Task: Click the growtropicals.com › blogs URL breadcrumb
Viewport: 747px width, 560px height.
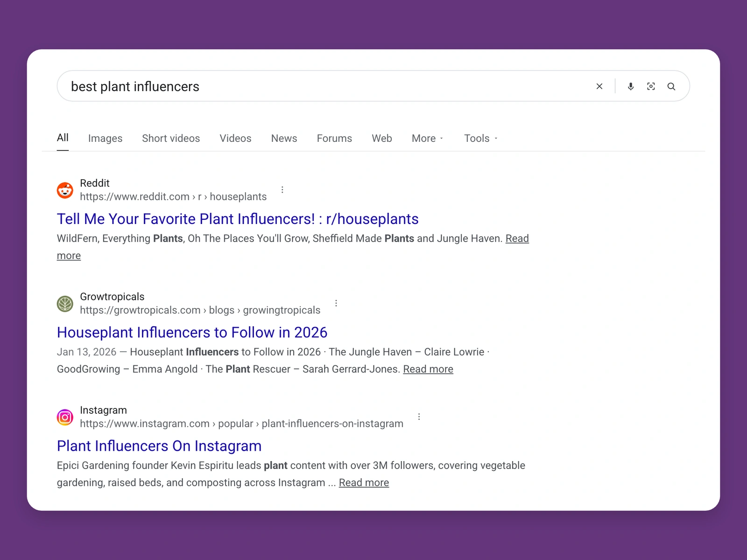Action: click(200, 310)
